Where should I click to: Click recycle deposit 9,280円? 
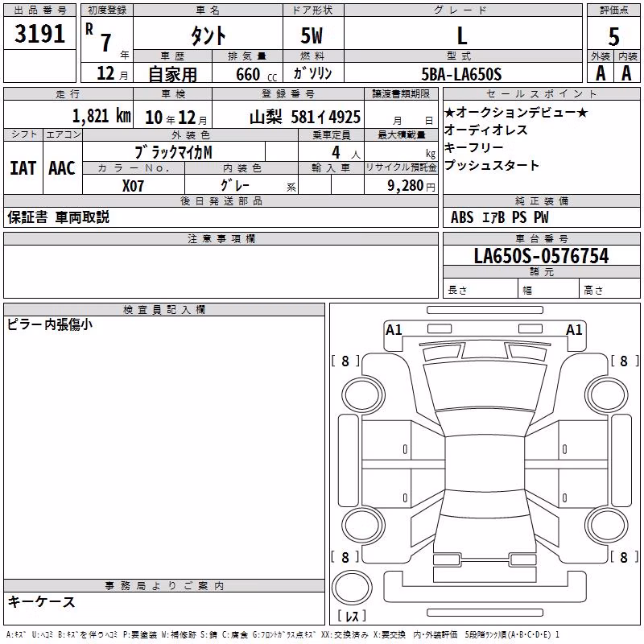point(411,186)
